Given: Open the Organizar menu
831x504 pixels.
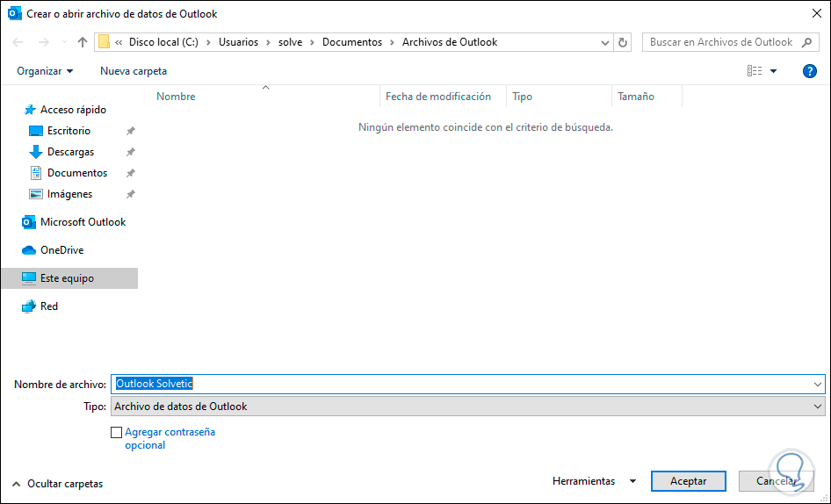Looking at the screenshot, I should click(45, 71).
